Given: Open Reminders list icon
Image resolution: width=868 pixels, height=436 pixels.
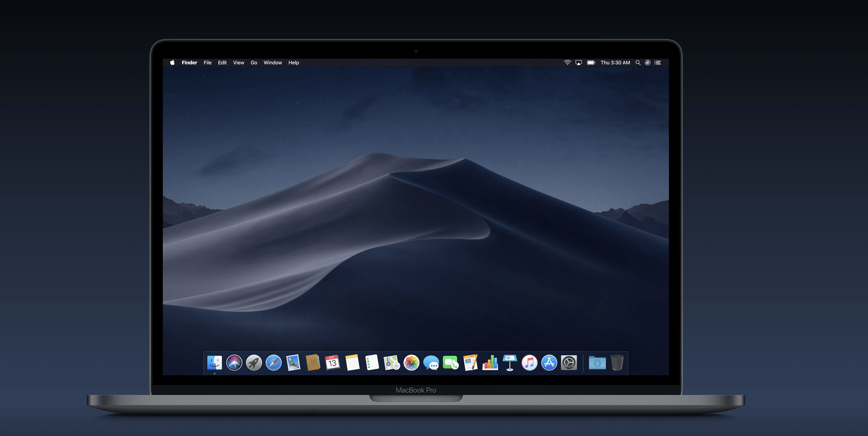Looking at the screenshot, I should [372, 363].
